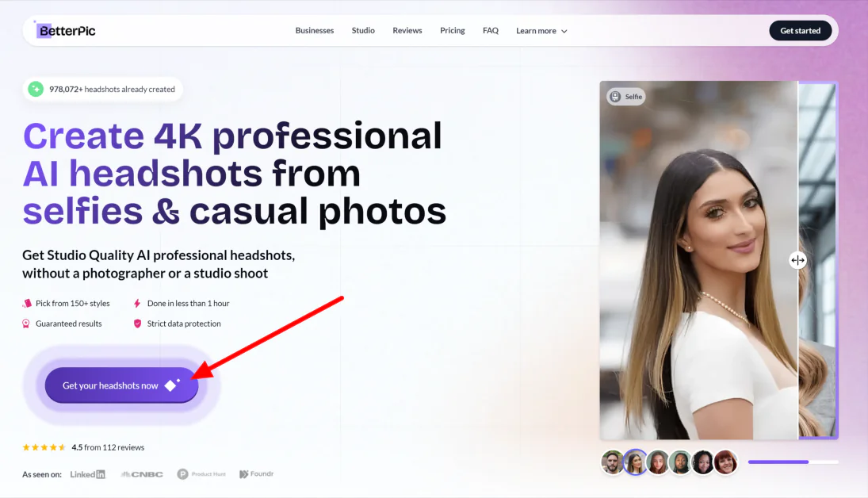
Task: Select the highlighted long-haired woman avatar
Action: coord(635,462)
